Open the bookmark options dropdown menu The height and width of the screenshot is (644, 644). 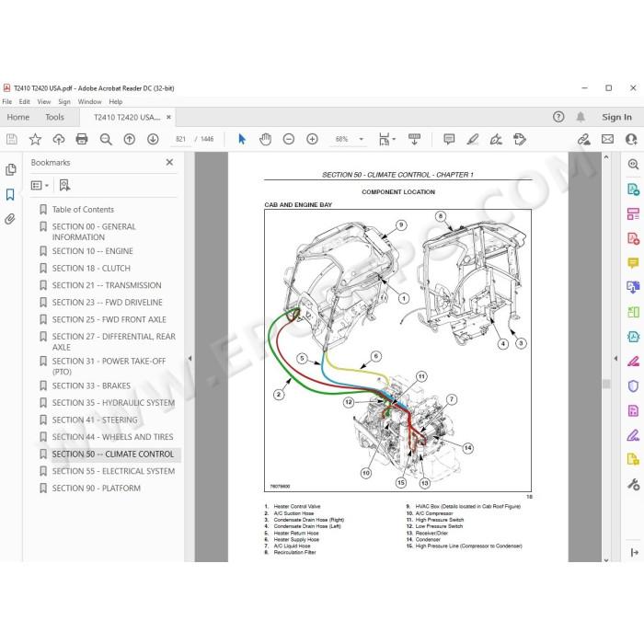point(40,186)
